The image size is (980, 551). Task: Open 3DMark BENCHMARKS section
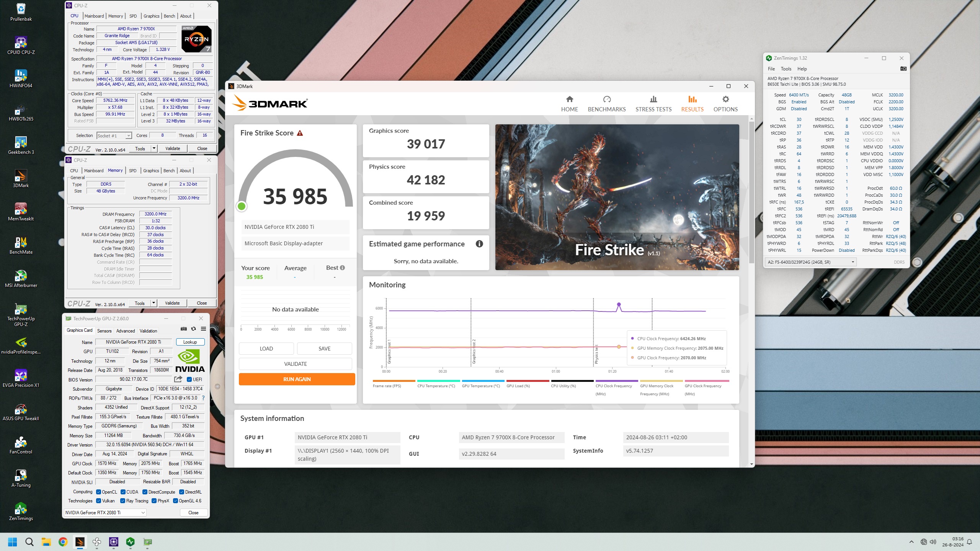(607, 104)
